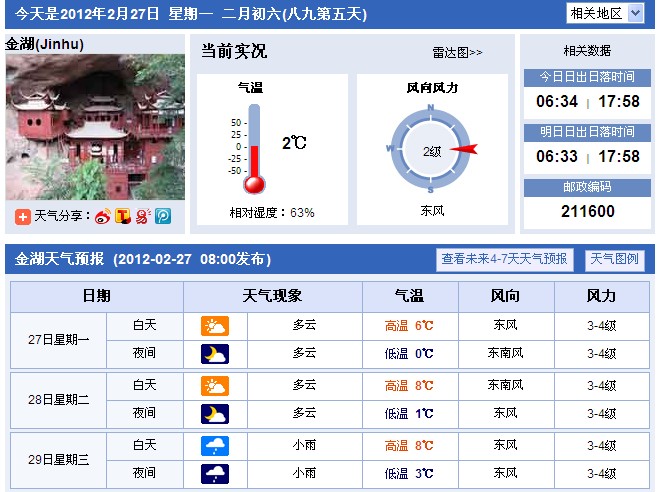
Task: Click 28日 daytime cloudy sun icon
Action: coord(215,386)
